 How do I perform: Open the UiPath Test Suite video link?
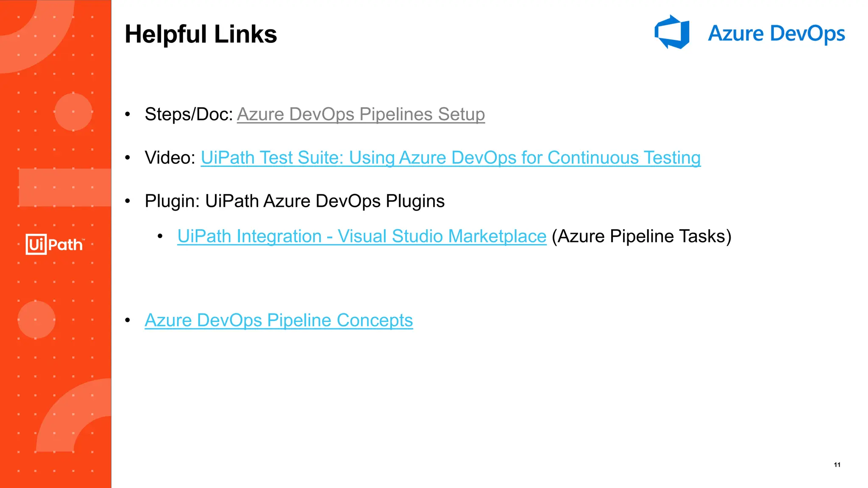(x=451, y=158)
